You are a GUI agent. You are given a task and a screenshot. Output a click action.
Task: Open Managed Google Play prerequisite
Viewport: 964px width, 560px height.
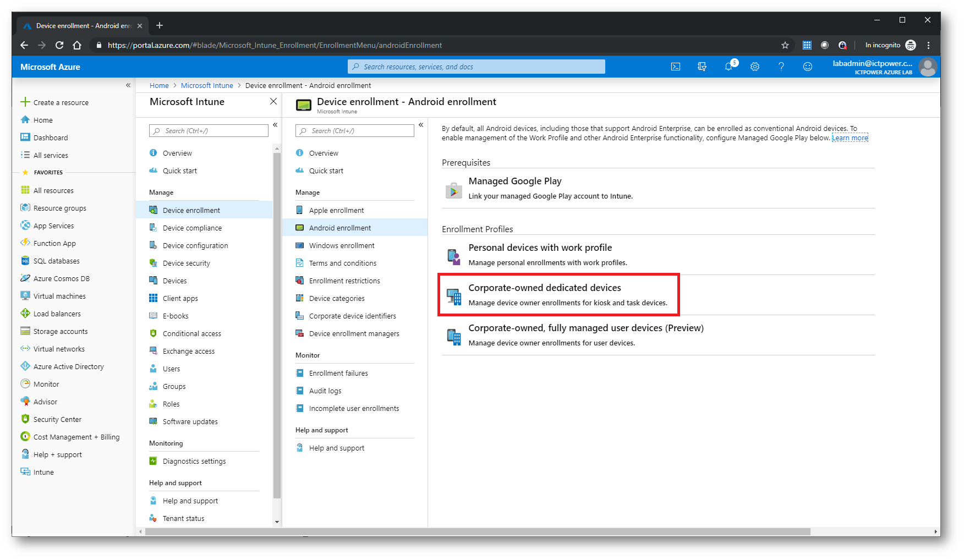coord(658,188)
